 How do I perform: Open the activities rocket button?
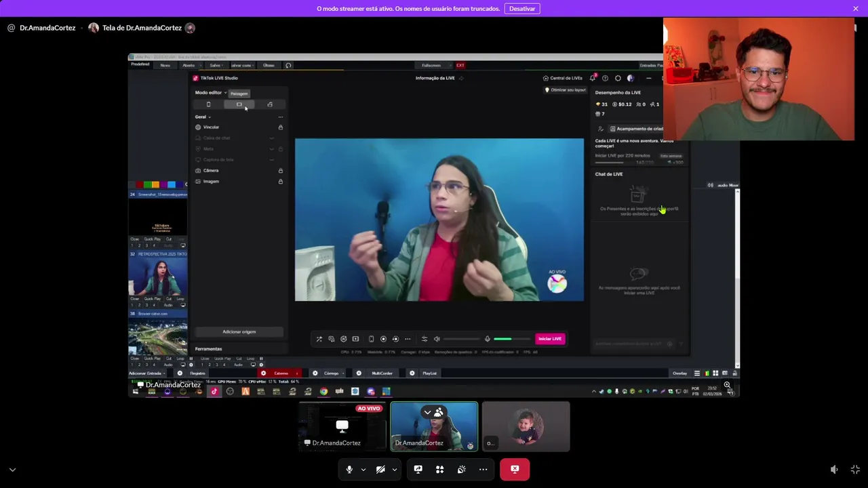(439, 469)
